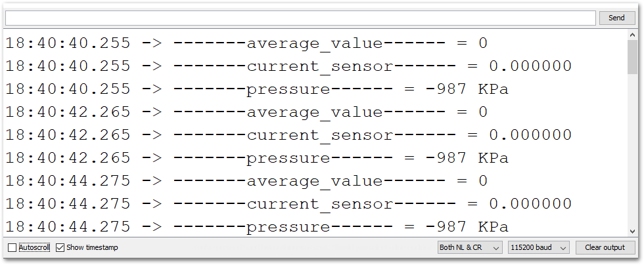Uncheck the Show timestamp checkbox
Viewport: 644px width, 265px height.
[x=60, y=247]
